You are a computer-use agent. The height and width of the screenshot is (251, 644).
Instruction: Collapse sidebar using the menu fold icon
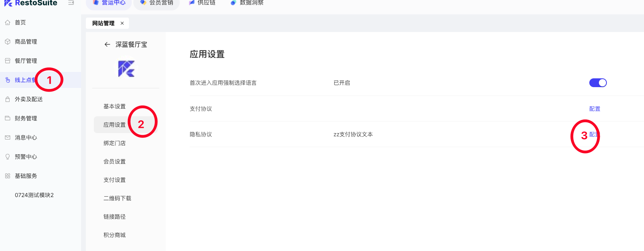pyautogui.click(x=71, y=3)
